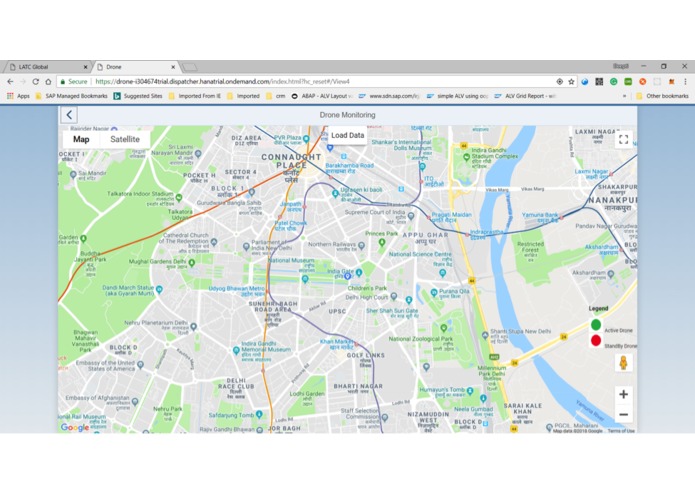Open the simple ALV using oo bookmark
Viewport: 695px width, 494px height.
tap(457, 96)
